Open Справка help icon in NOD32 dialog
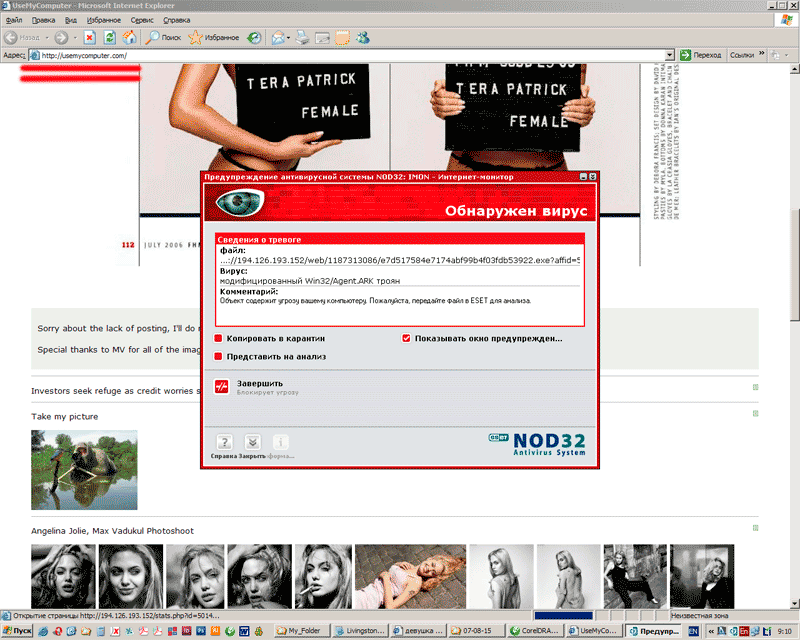This screenshot has width=800, height=640. point(224,442)
